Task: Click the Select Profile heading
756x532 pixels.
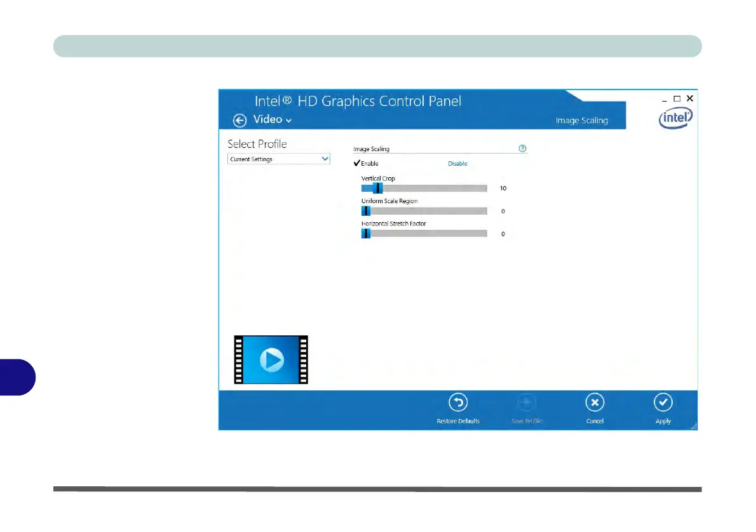Action: (257, 143)
